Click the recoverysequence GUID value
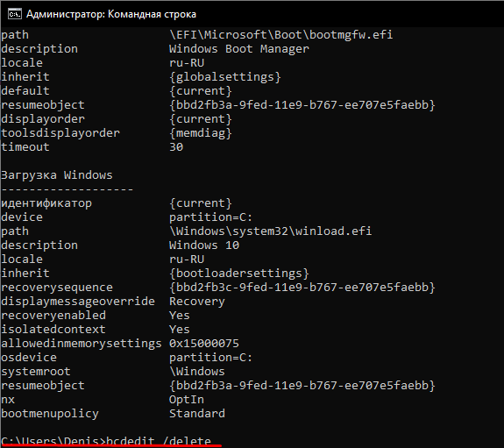 [x=302, y=288]
